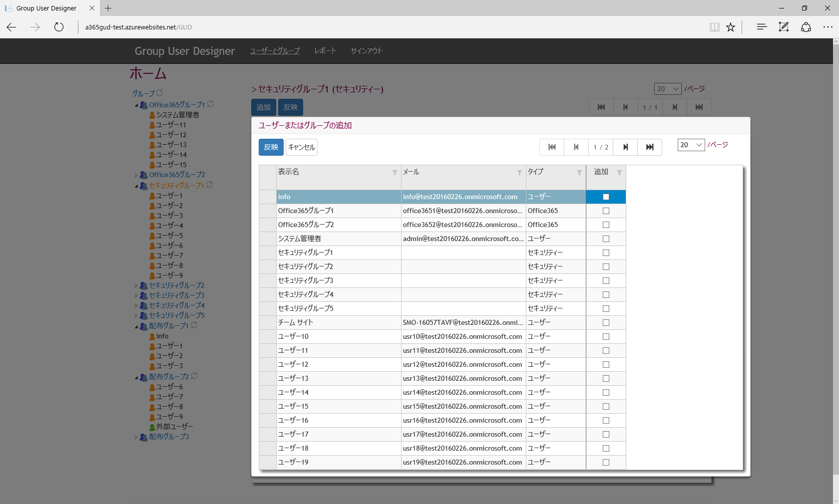Image resolution: width=839 pixels, height=504 pixels.
Task: Click Group User Designer brand link
Action: (x=185, y=51)
